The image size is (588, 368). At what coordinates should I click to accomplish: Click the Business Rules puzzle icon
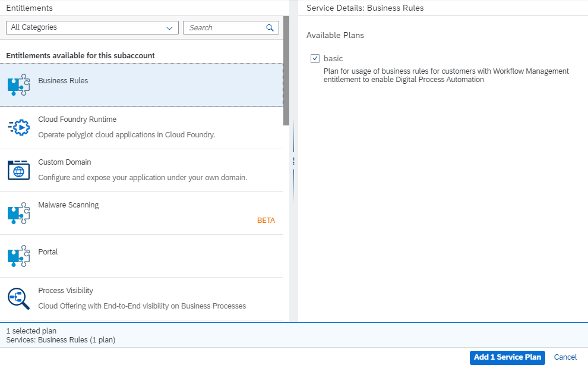(x=19, y=85)
